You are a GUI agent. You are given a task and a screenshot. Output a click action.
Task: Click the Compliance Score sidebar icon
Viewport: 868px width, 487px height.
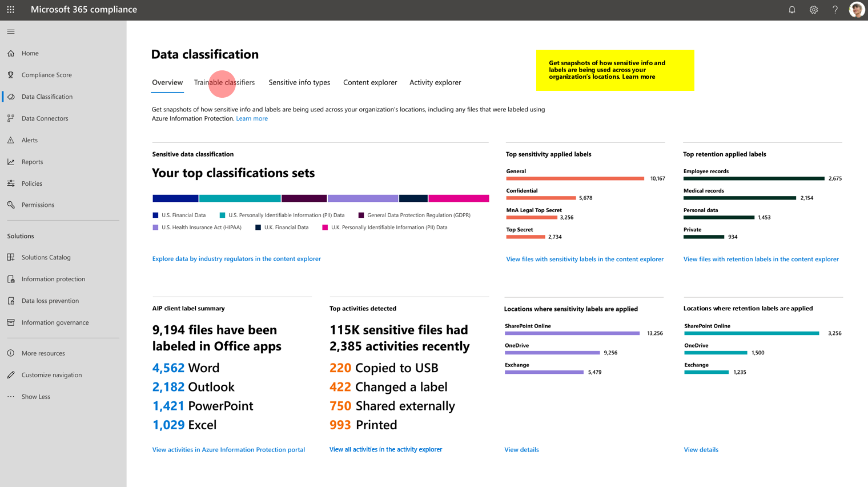pos(10,75)
